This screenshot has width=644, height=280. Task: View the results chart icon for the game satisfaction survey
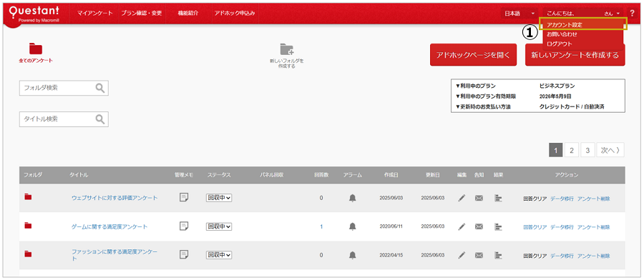(x=498, y=226)
